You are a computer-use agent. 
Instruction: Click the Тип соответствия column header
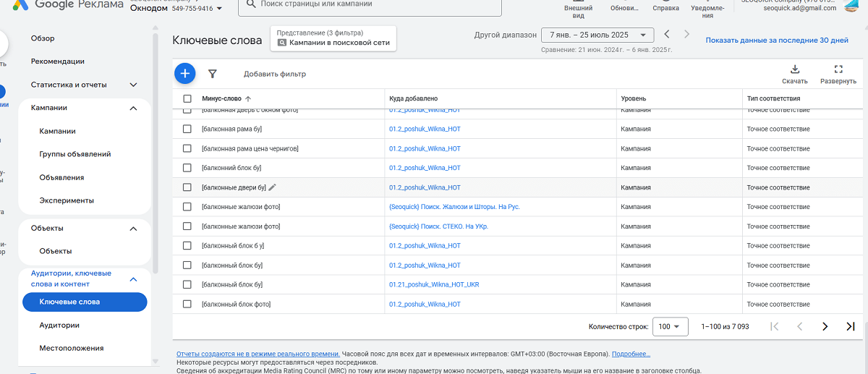point(773,98)
